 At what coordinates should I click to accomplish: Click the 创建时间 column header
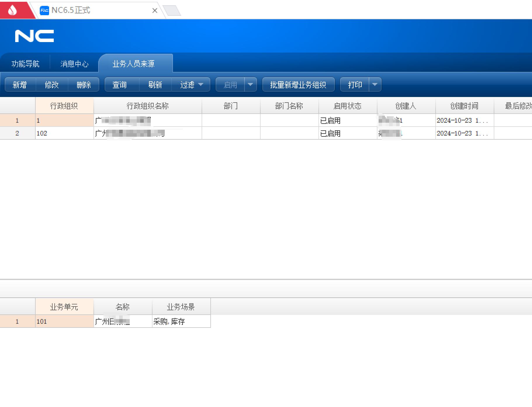pyautogui.click(x=465, y=106)
